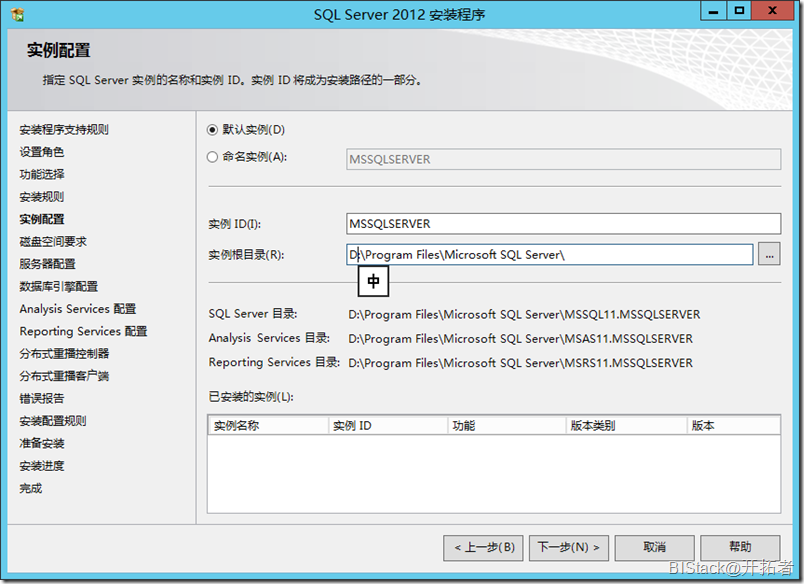Click the 取消 button

coord(654,548)
